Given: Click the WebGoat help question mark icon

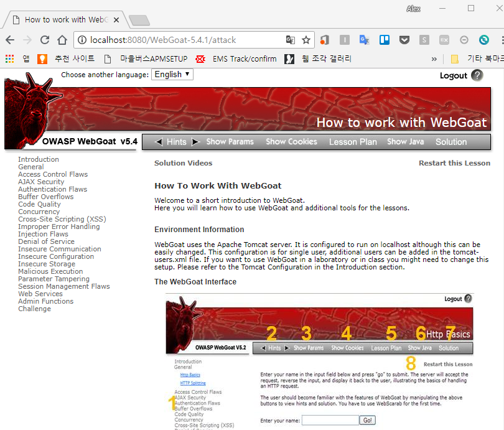Looking at the screenshot, I should pyautogui.click(x=477, y=75).
